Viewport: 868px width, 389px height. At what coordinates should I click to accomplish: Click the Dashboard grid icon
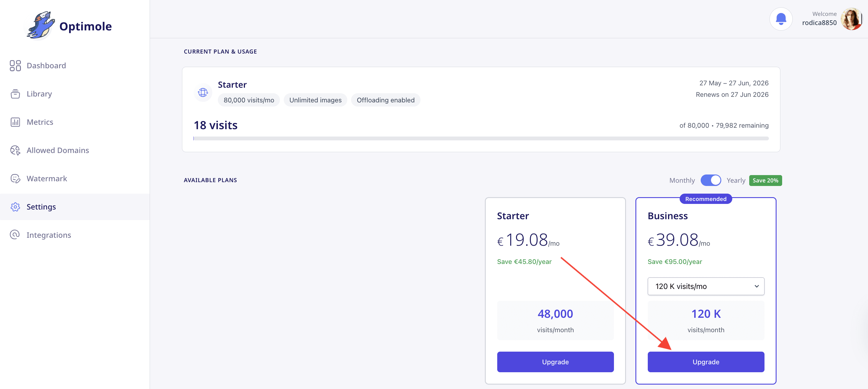click(15, 66)
